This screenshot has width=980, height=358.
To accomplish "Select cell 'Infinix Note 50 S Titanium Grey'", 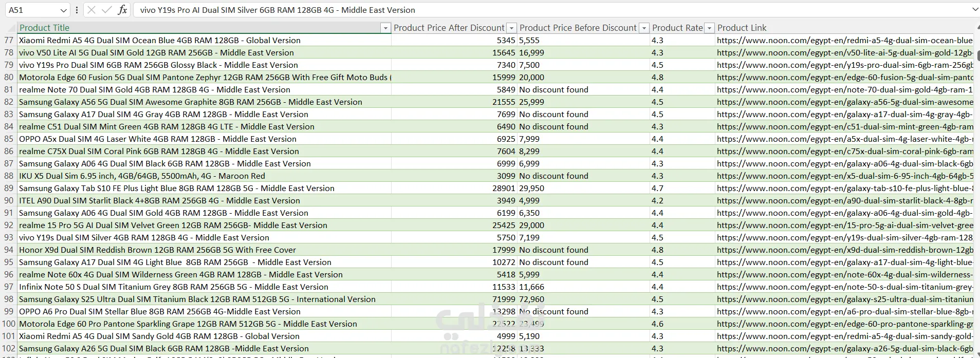I will [x=205, y=287].
